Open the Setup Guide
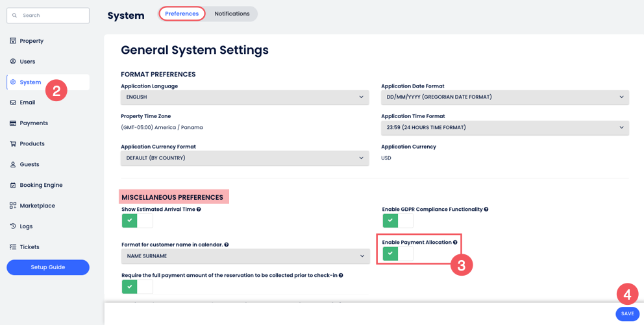 tap(48, 267)
